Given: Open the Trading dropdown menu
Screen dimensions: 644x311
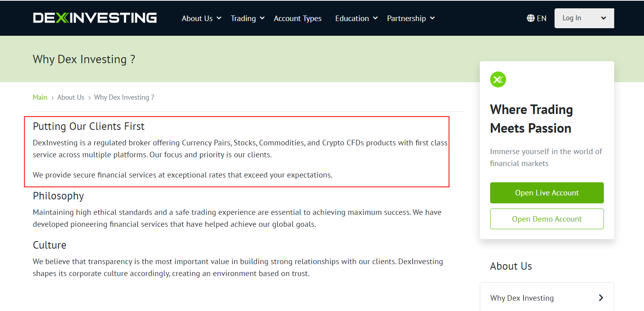Looking at the screenshot, I should pyautogui.click(x=247, y=18).
